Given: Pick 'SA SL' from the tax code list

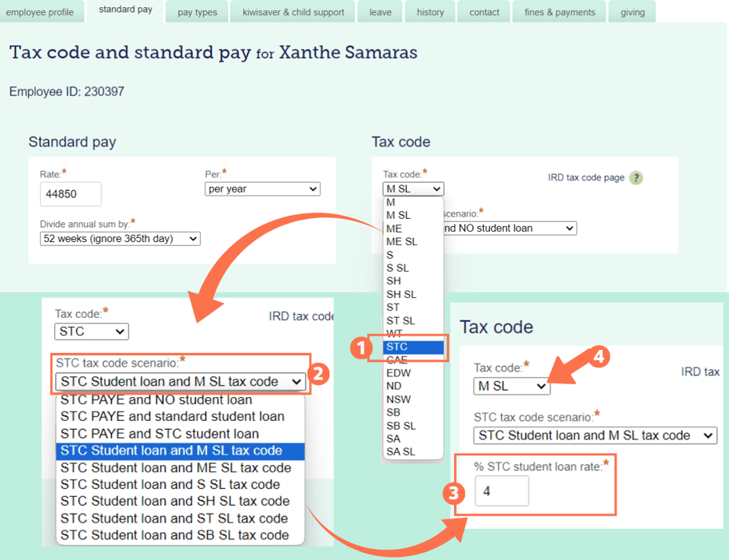Looking at the screenshot, I should (399, 451).
